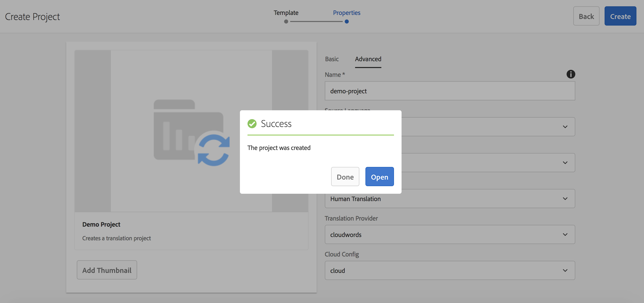Click into the Name input field
644x303 pixels.
450,91
